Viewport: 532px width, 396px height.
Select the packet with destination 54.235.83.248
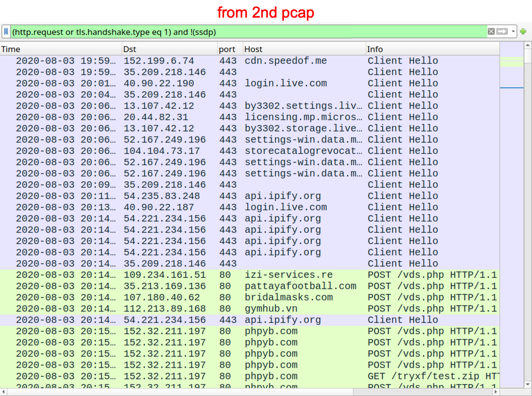click(250, 196)
